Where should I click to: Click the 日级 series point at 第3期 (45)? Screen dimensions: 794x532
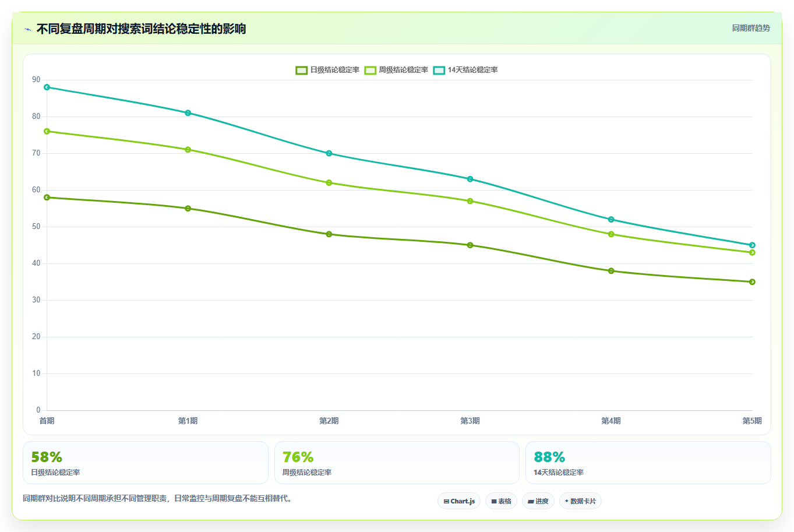pos(470,245)
